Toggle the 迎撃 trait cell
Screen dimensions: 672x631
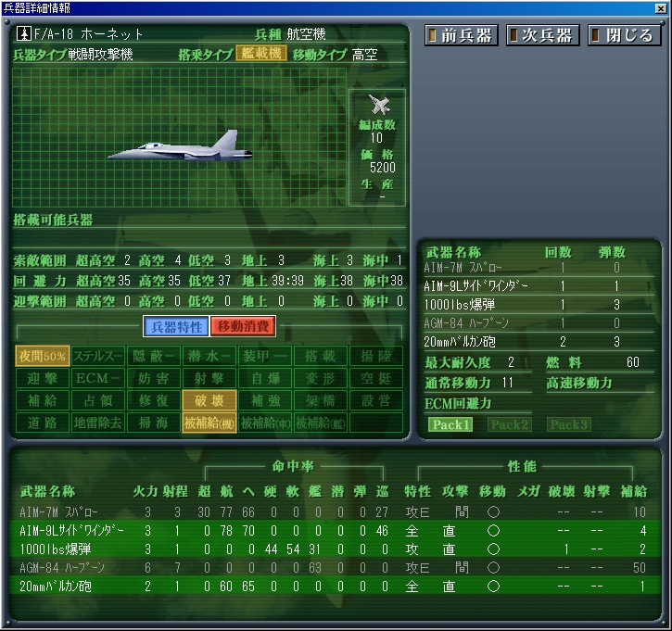[43, 378]
